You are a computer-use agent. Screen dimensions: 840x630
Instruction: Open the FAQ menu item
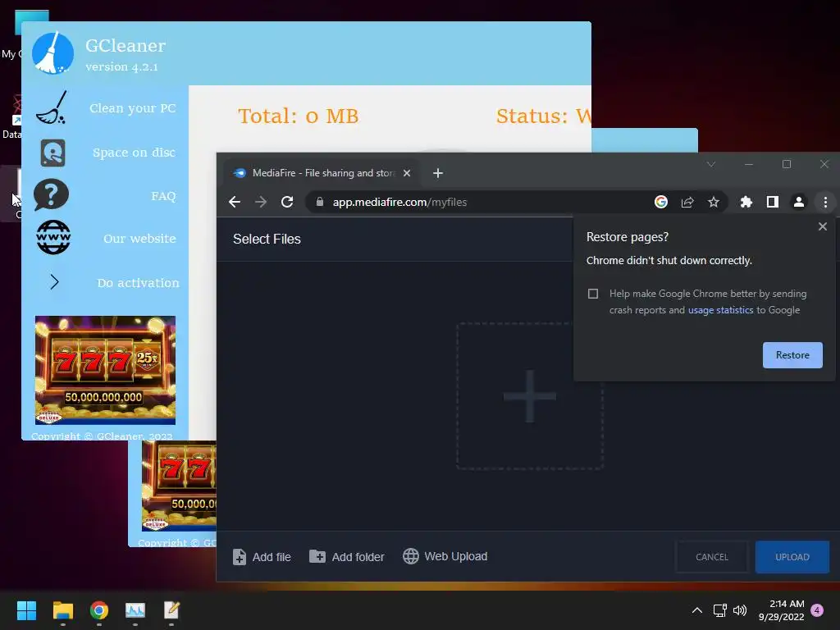point(163,195)
